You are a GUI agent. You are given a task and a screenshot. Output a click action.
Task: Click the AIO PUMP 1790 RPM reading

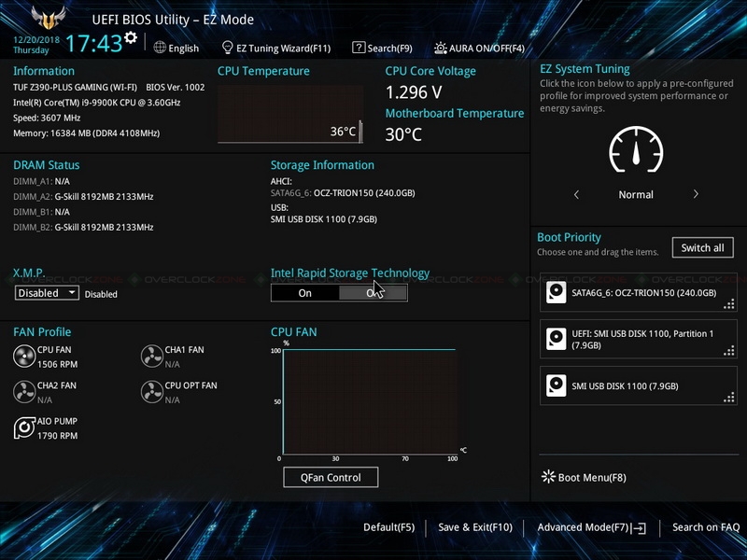click(57, 436)
